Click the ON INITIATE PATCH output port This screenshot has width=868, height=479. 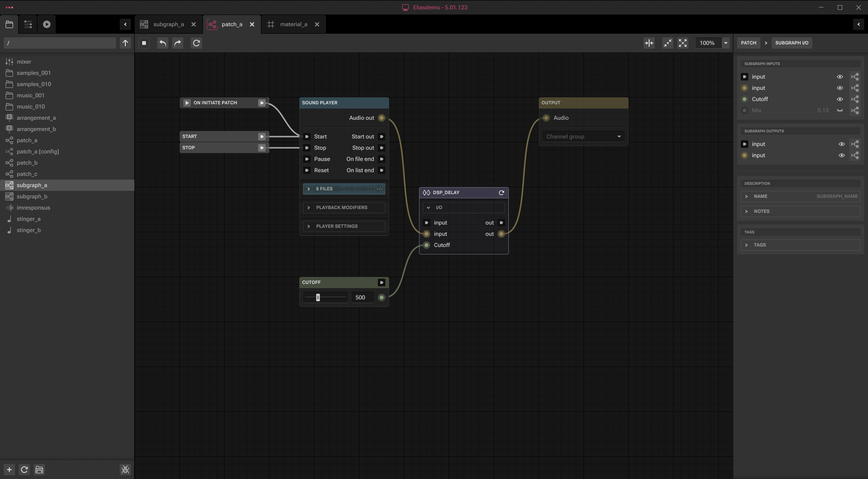click(262, 103)
